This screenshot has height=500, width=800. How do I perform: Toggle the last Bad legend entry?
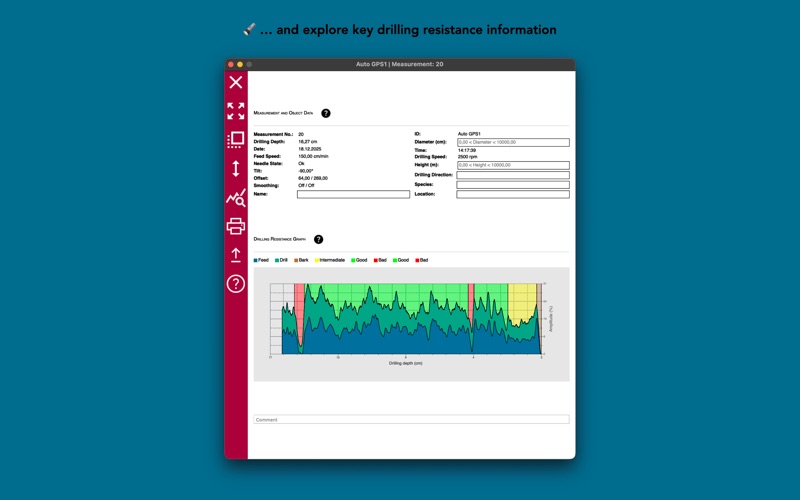(421, 260)
